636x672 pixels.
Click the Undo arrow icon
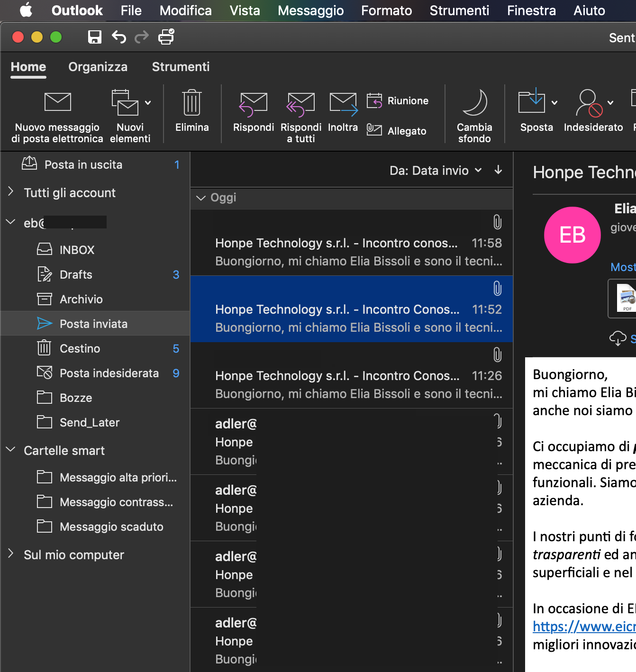point(119,37)
